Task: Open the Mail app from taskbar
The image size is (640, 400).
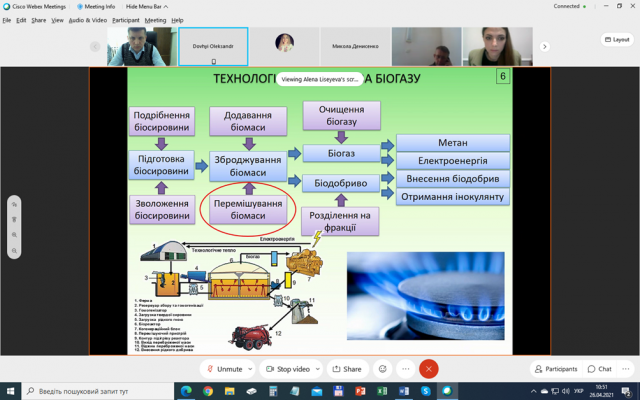Action: (x=317, y=391)
